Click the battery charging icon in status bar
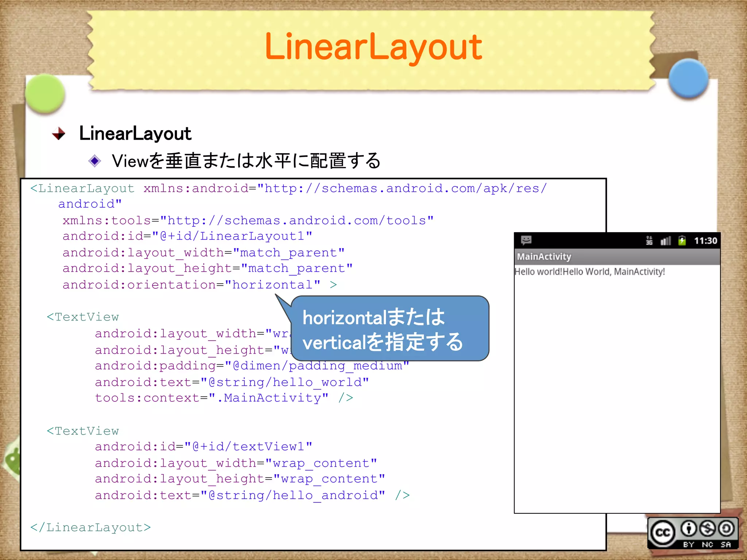This screenshot has height=560, width=747. (682, 241)
